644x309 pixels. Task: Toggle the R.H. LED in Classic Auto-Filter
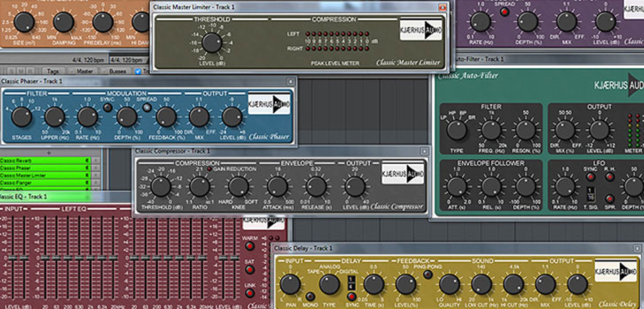(x=610, y=177)
